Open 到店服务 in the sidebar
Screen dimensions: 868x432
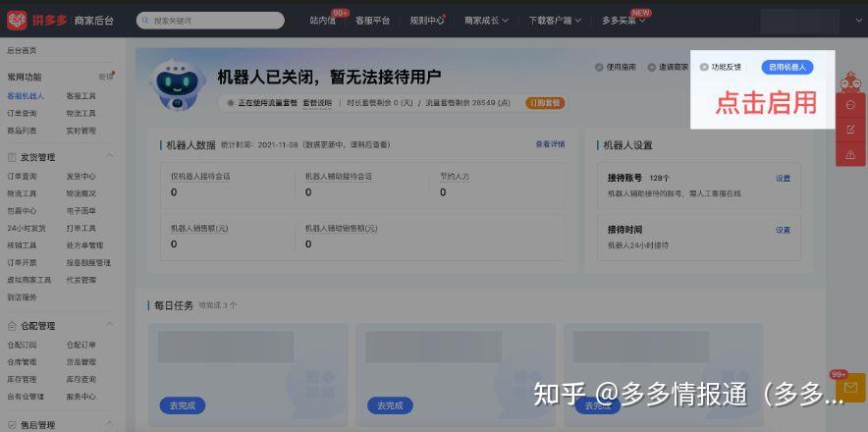click(22, 297)
